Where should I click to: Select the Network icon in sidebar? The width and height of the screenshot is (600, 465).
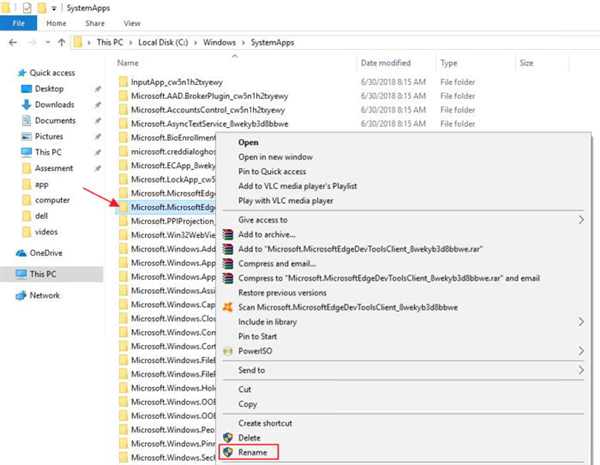(21, 295)
